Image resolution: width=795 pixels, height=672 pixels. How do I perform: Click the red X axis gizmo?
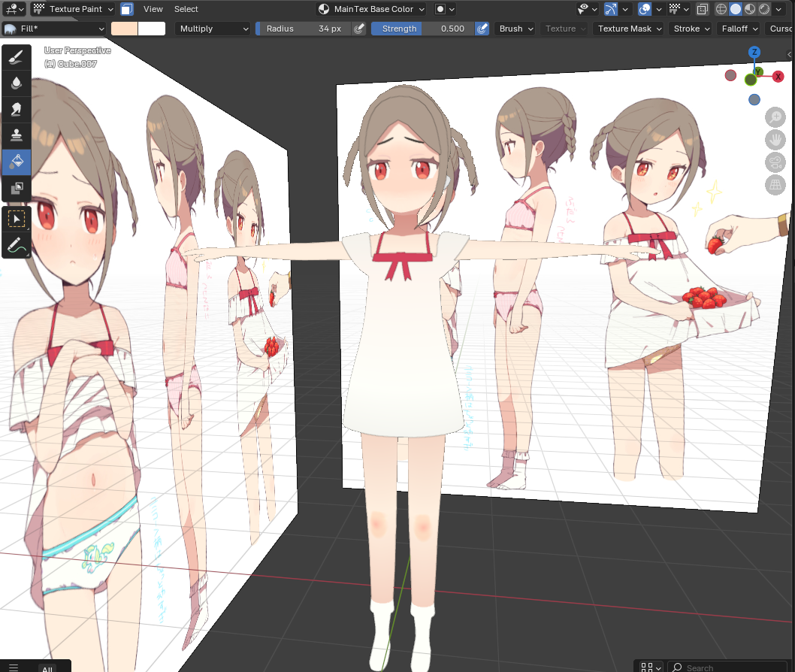[x=778, y=77]
